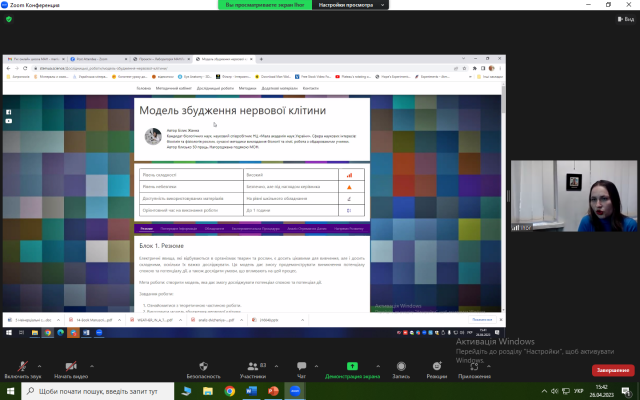Click the shared browser address bar
Image resolution: width=640 pixels, height=400 pixels.
pyautogui.click(x=245, y=68)
